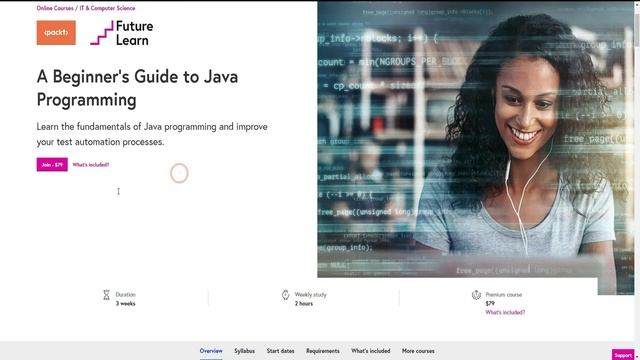Click the Packt orange logo
The width and height of the screenshot is (640, 360).
[x=56, y=33]
